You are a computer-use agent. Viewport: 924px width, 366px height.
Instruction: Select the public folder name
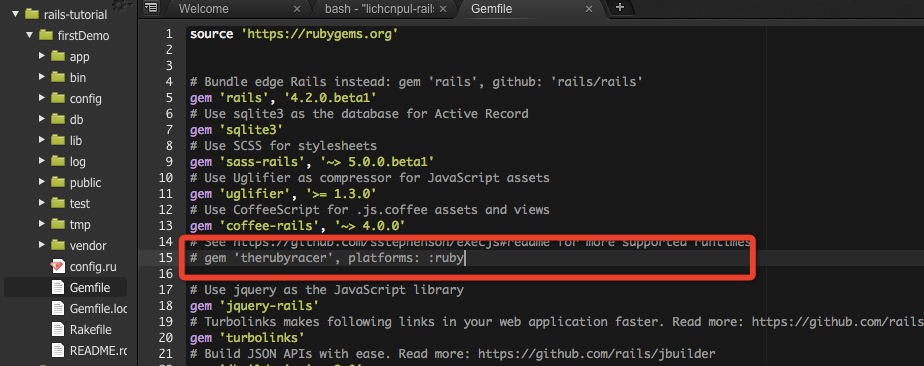tap(85, 183)
